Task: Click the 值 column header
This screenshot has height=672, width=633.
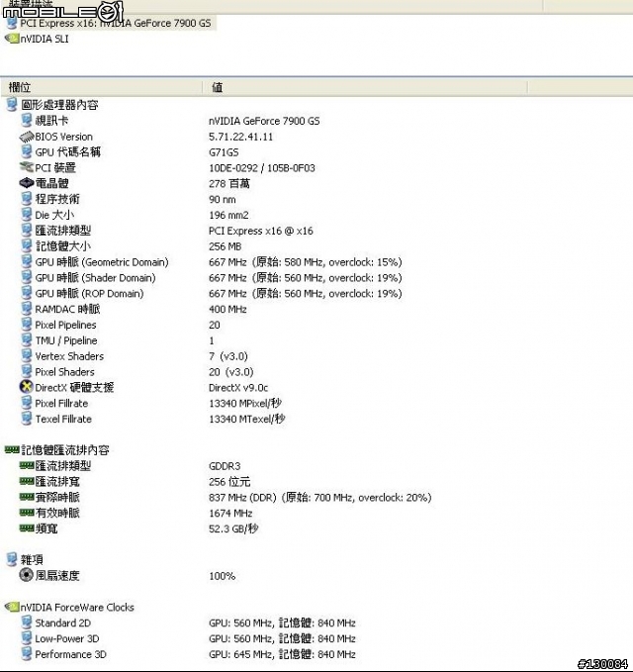Action: 218,87
